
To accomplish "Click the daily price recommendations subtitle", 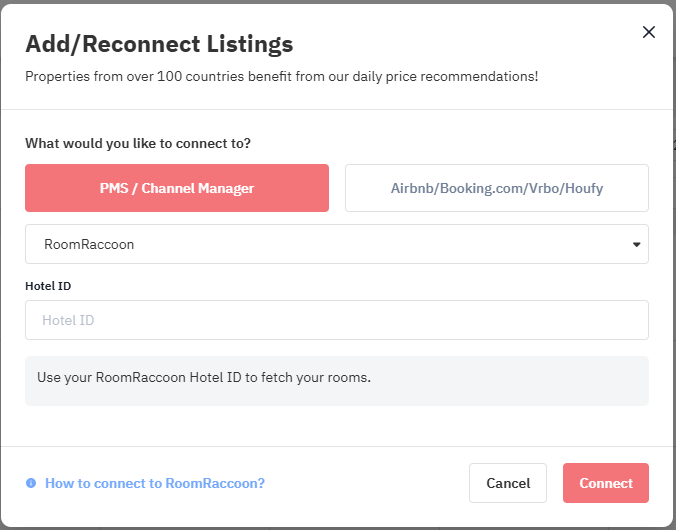I will pos(282,76).
